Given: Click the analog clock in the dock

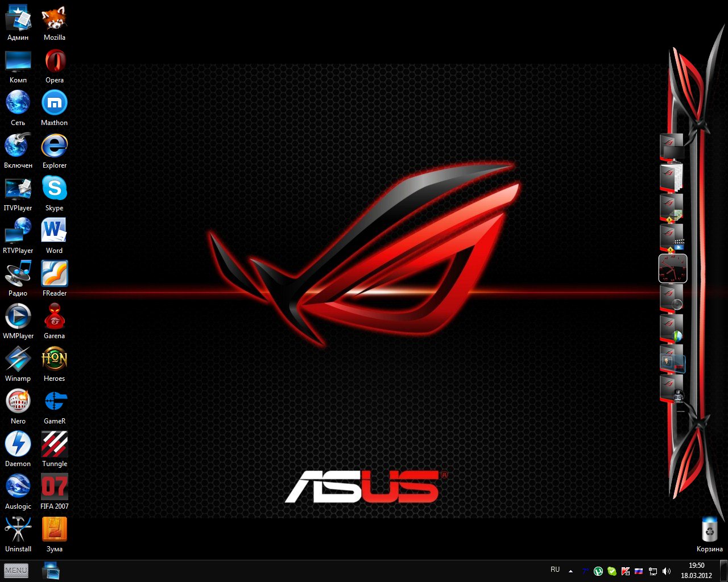Looking at the screenshot, I should pyautogui.click(x=673, y=268).
